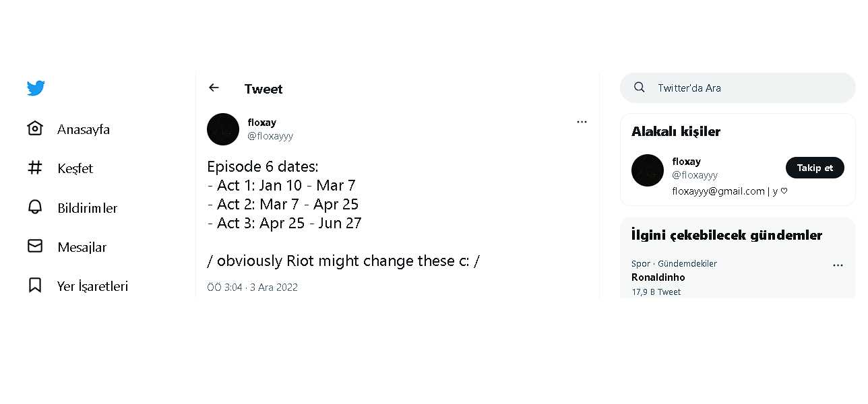Click the Bildirimler bell icon

point(35,207)
